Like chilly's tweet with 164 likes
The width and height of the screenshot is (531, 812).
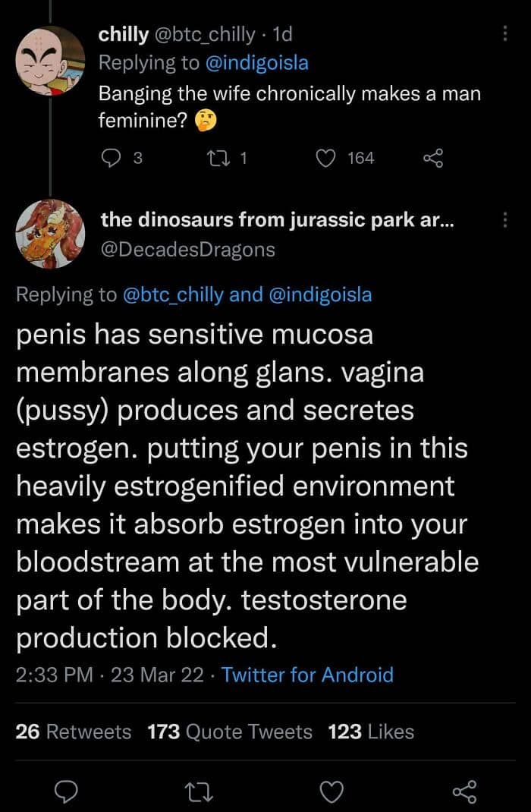(x=326, y=158)
